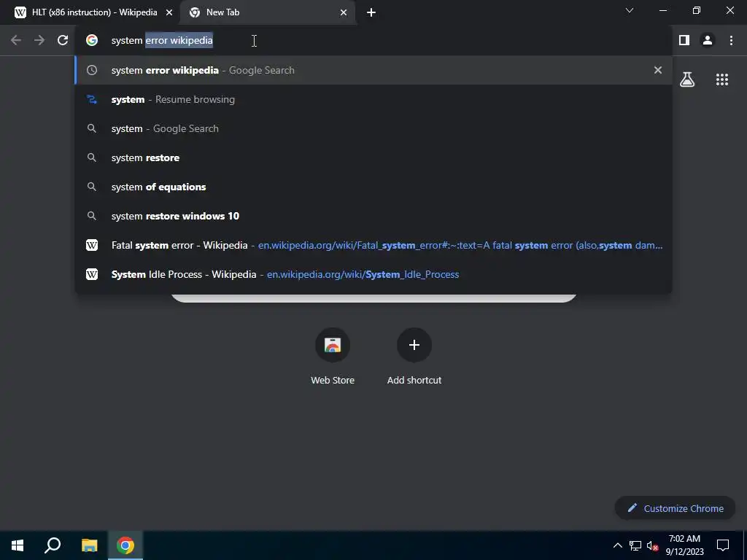747x560 pixels.
Task: Open the side panel toggle icon
Action: pos(684,41)
